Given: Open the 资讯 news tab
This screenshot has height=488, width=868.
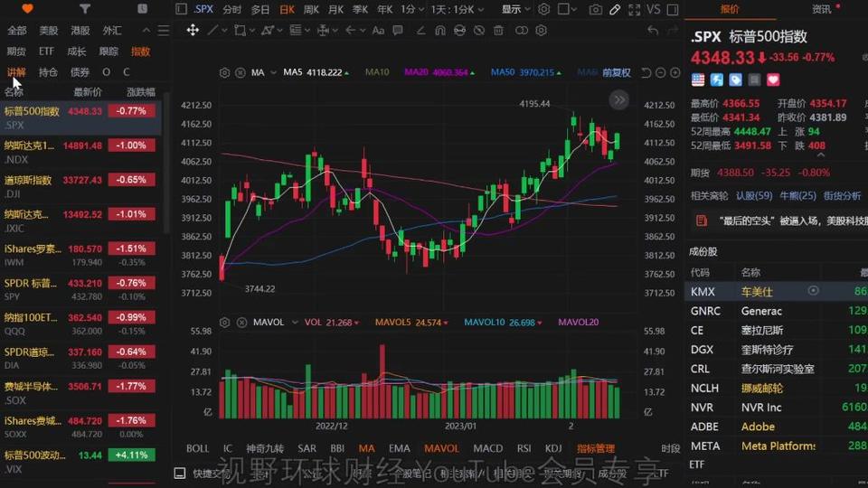Looking at the screenshot, I should point(822,9).
